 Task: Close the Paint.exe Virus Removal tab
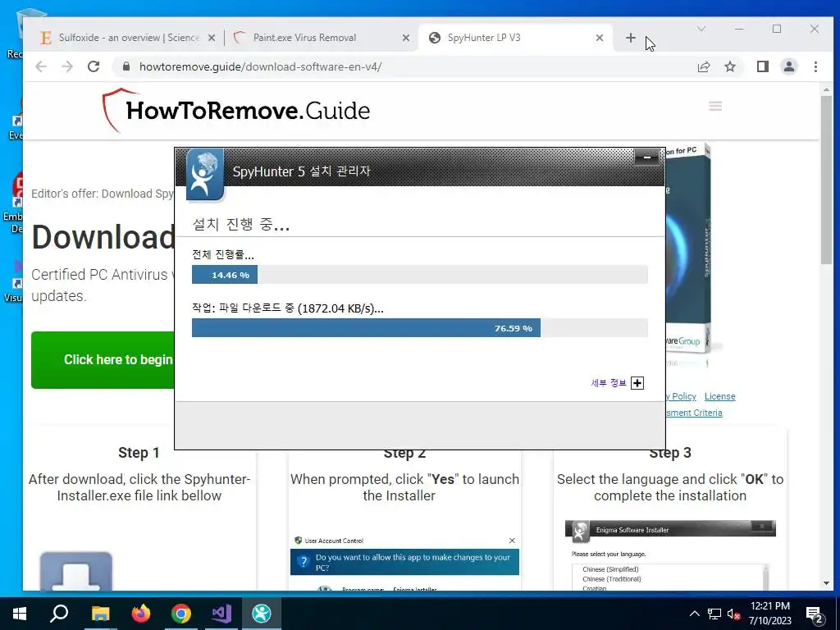[406, 38]
